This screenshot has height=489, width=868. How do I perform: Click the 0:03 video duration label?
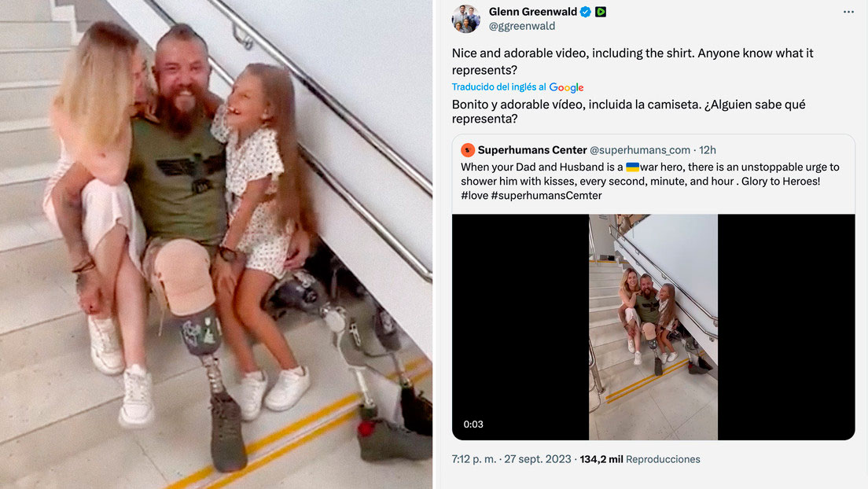click(473, 425)
